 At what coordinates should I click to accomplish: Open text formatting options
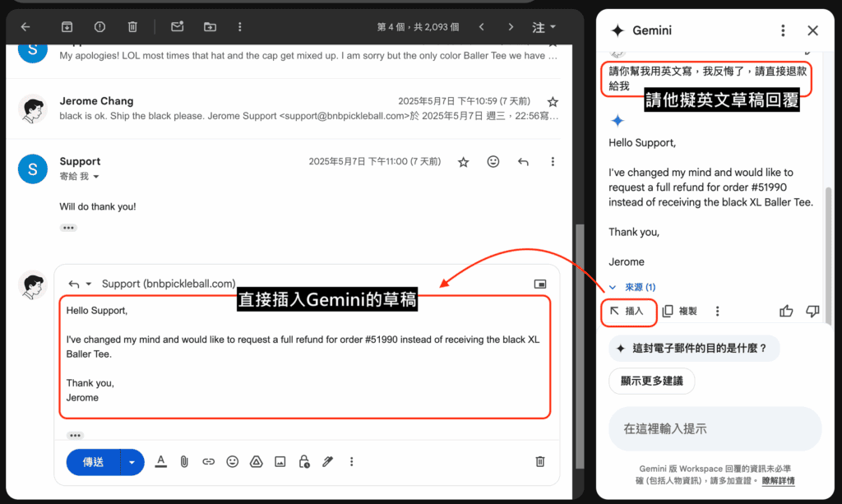coord(160,461)
